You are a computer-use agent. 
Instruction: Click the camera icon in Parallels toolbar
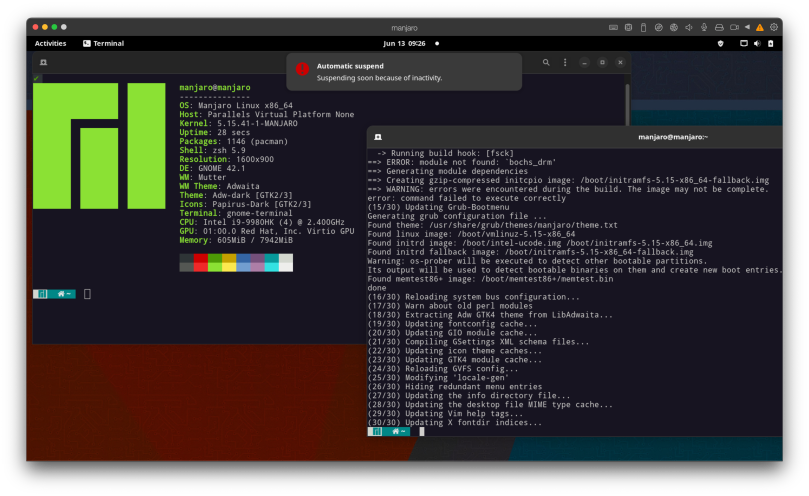click(734, 27)
